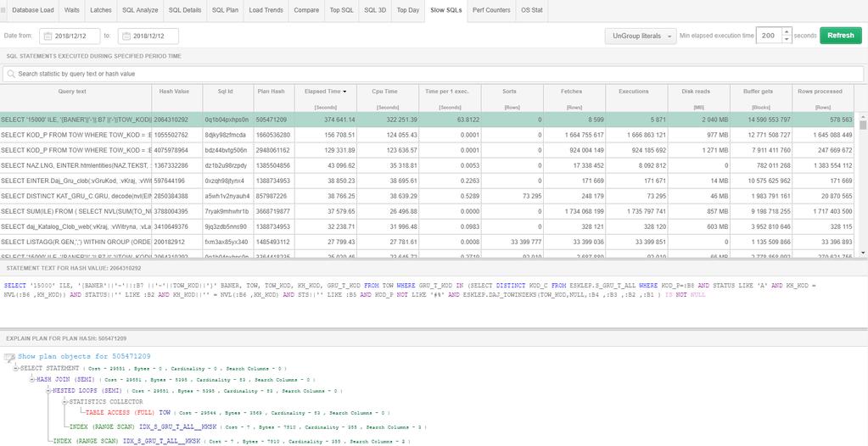Click hash value 2064310292 in highlighted row
This screenshot has height=446, width=868.
pos(171,120)
